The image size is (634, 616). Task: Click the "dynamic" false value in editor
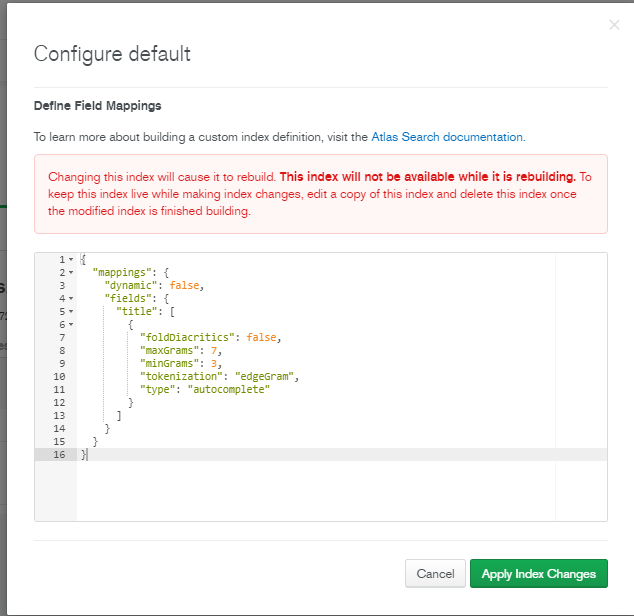[185, 286]
